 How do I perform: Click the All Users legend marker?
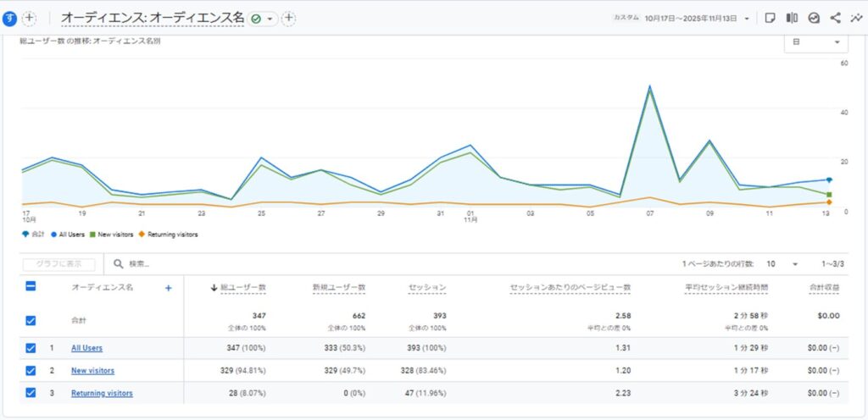pos(53,235)
